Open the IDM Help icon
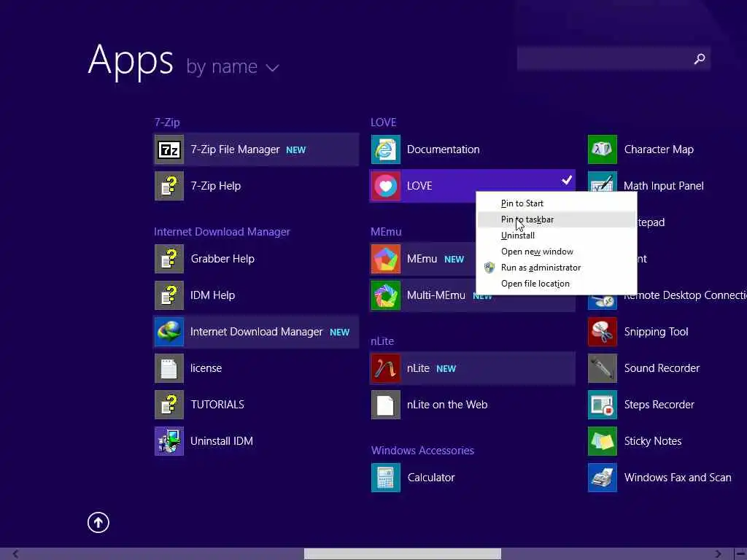 pos(169,295)
